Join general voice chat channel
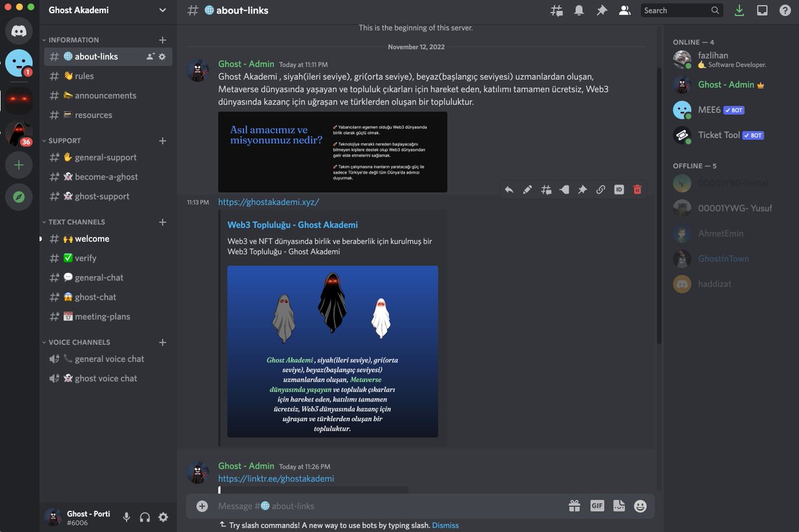This screenshot has width=799, height=532. [108, 359]
